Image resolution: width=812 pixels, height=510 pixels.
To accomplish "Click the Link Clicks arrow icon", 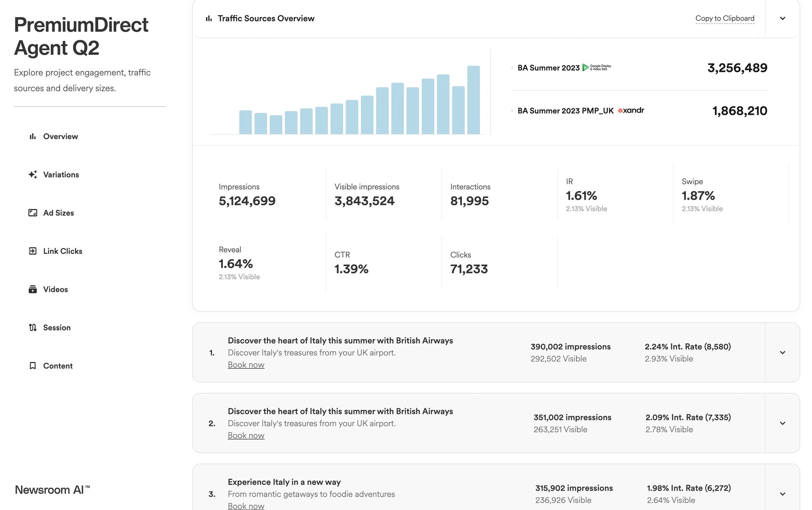I will point(33,251).
